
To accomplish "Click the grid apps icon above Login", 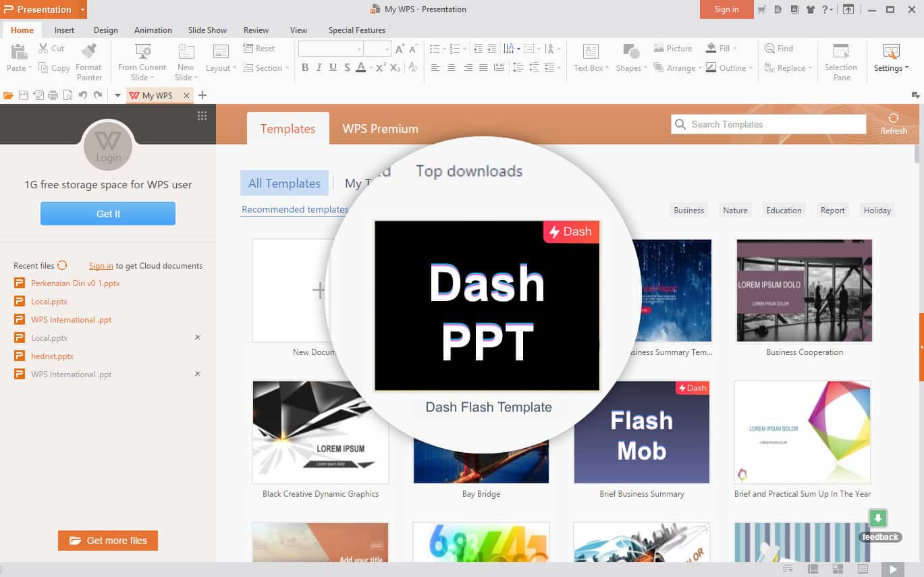I will point(202,115).
